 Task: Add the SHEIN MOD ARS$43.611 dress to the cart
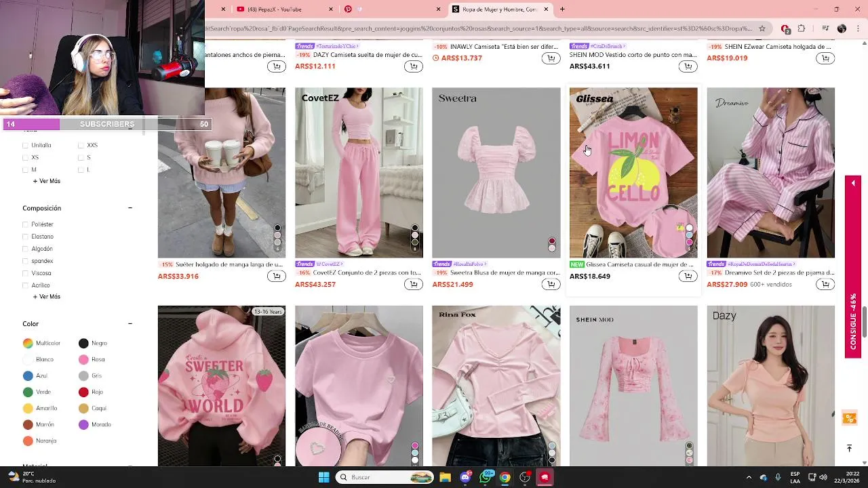[688, 66]
